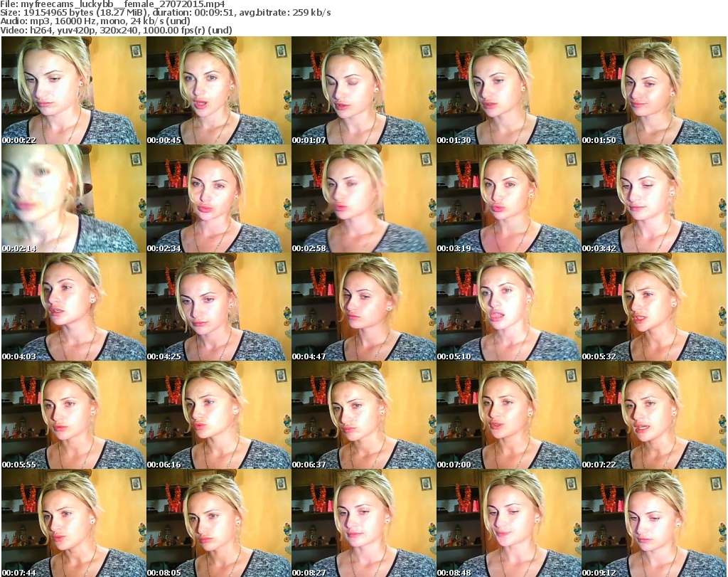Click the Video line reading h264, yuv420p
This screenshot has height=577, width=728.
[x=116, y=30]
